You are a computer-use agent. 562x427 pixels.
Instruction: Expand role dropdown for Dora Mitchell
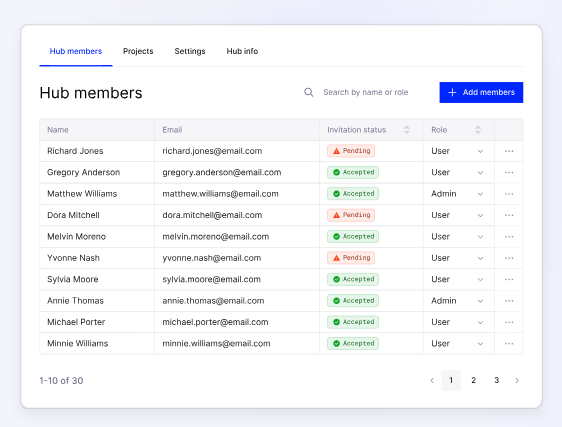[x=480, y=215]
